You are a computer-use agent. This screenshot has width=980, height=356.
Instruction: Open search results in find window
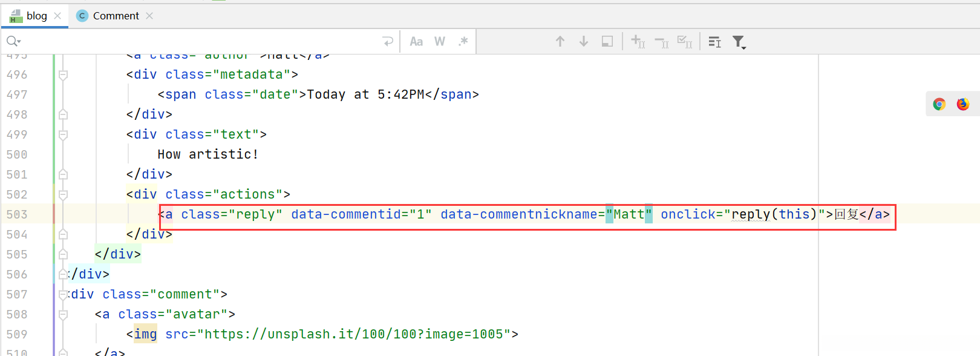[x=607, y=41]
